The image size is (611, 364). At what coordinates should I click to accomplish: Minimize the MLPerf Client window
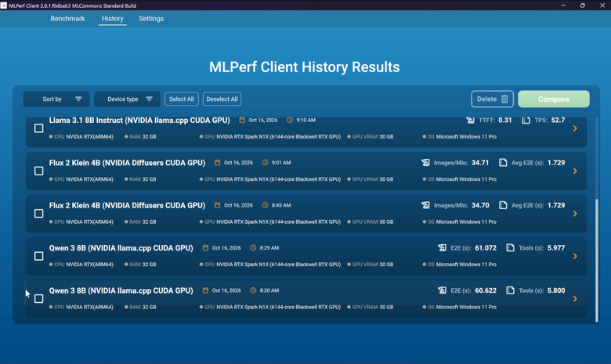click(x=563, y=5)
